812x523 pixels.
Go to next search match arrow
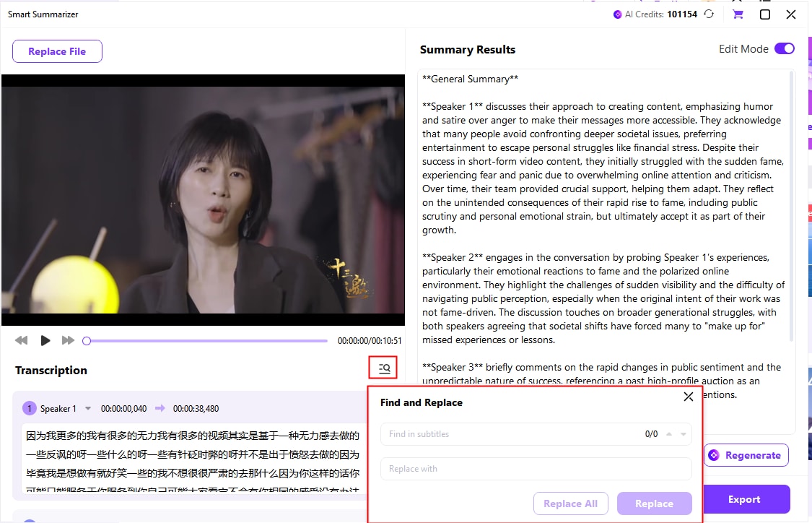click(x=683, y=434)
